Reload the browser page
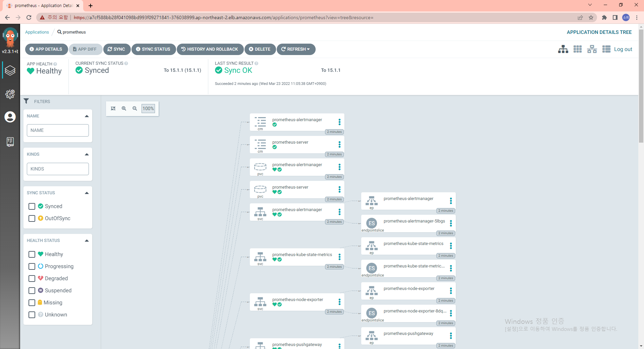This screenshot has width=644, height=349. [x=29, y=17]
